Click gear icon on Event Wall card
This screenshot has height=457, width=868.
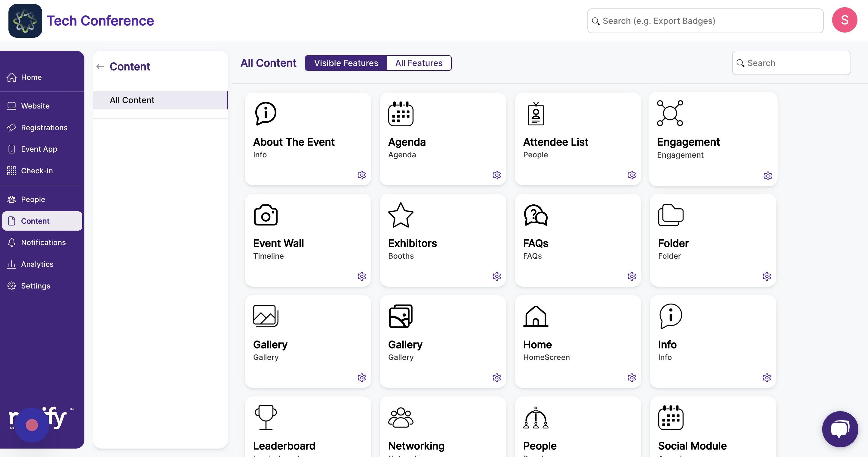click(362, 276)
